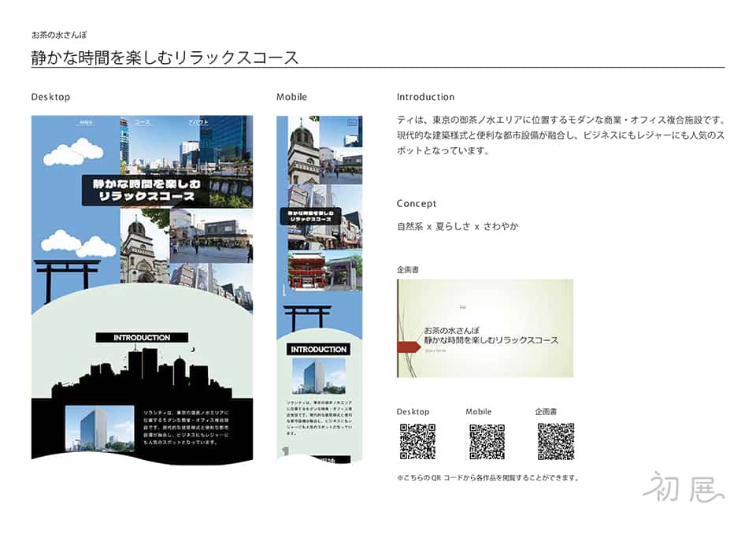Click the torii gate silhouette in mobile mockup
The height and width of the screenshot is (534, 756).
coord(307,318)
